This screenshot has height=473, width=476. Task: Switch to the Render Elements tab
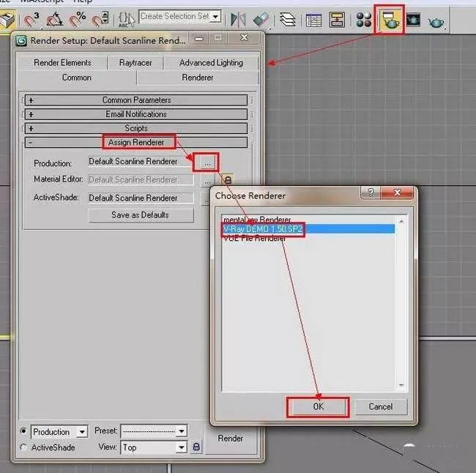click(x=62, y=62)
